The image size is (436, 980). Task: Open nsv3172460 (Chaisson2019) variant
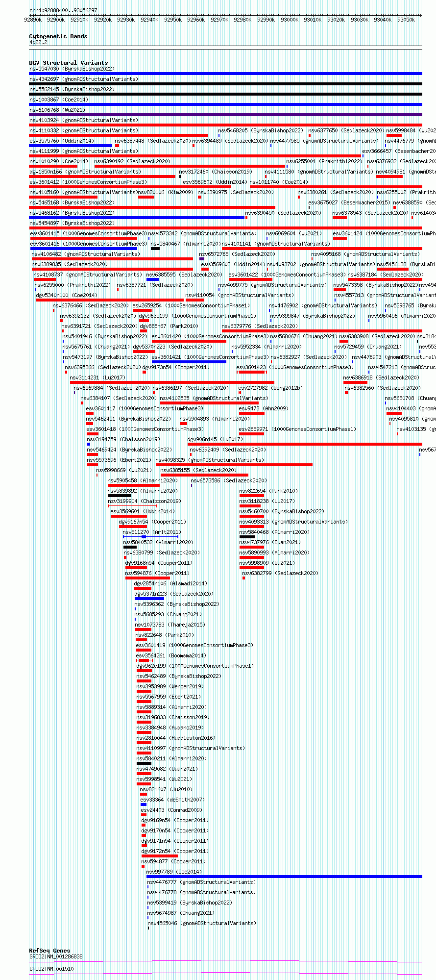(216, 172)
